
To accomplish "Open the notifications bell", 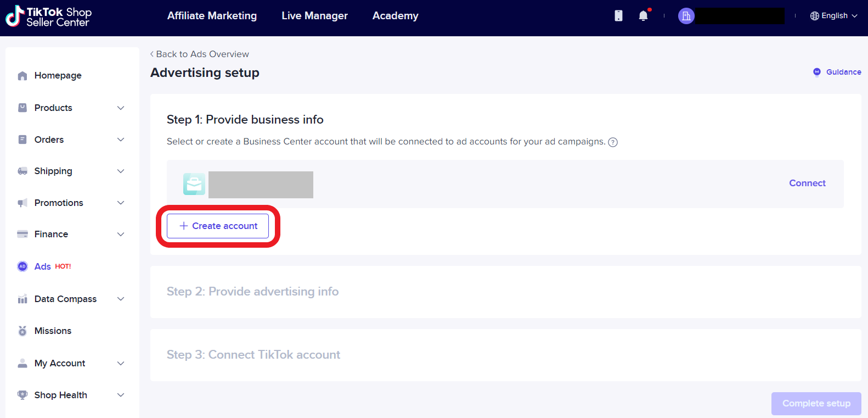I will click(x=643, y=16).
